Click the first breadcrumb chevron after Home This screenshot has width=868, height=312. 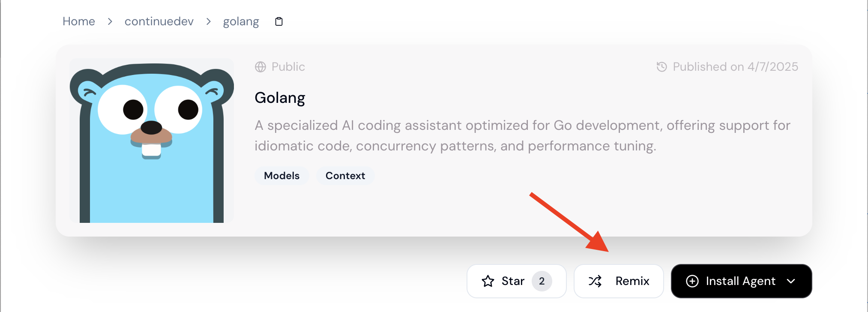[x=110, y=21]
